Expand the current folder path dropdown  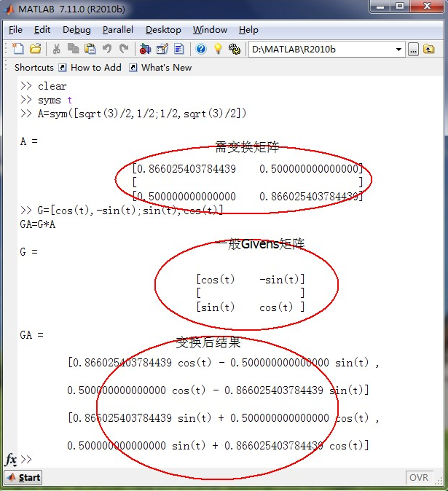click(398, 49)
